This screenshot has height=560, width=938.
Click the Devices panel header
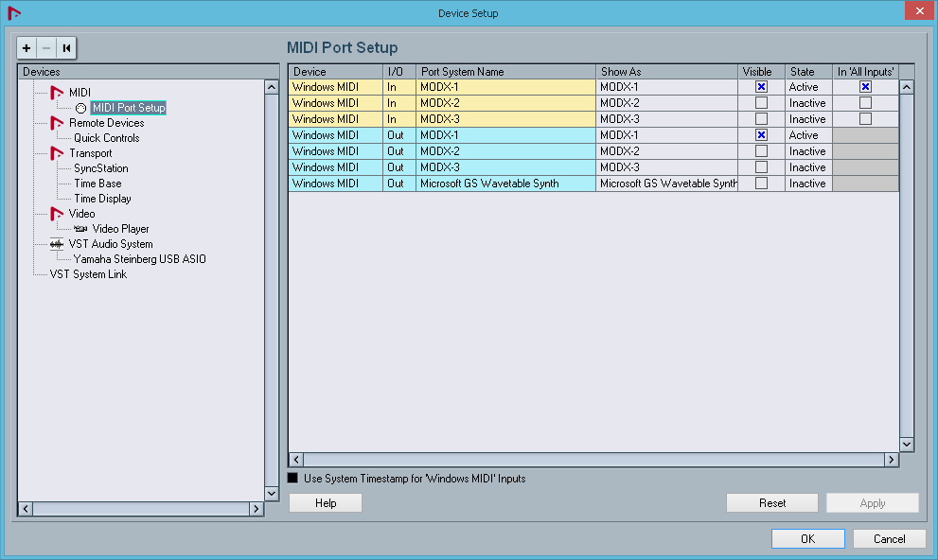point(149,72)
